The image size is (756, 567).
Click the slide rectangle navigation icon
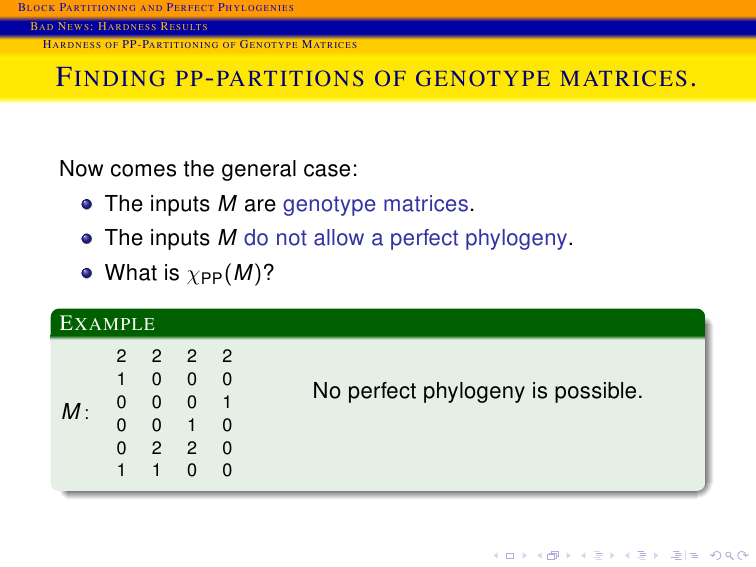coord(510,556)
